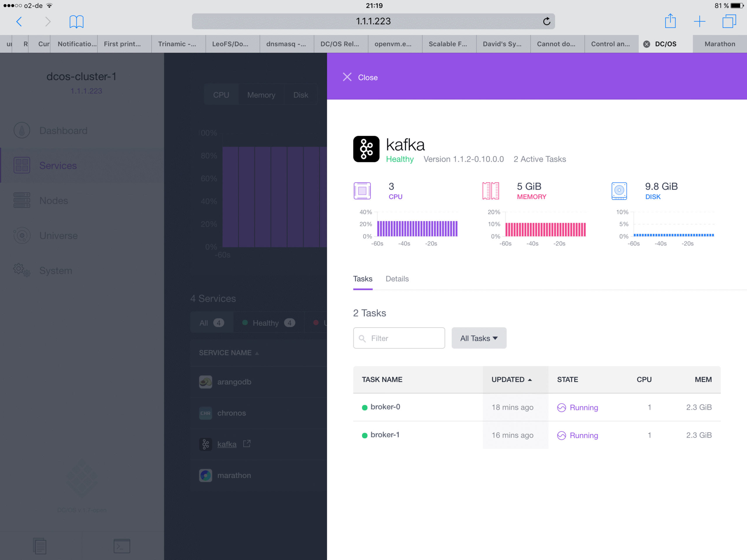Image resolution: width=747 pixels, height=560 pixels.
Task: Show all tabs overview icon
Action: point(729,21)
